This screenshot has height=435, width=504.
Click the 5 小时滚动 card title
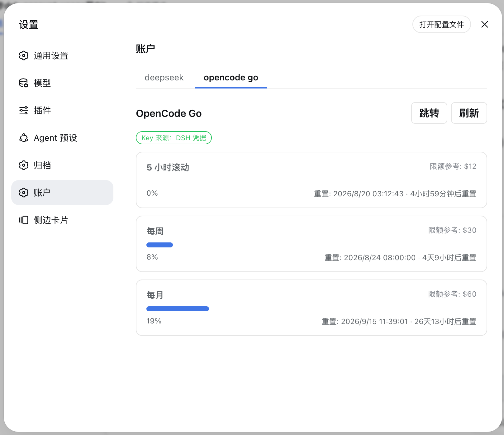pyautogui.click(x=168, y=168)
